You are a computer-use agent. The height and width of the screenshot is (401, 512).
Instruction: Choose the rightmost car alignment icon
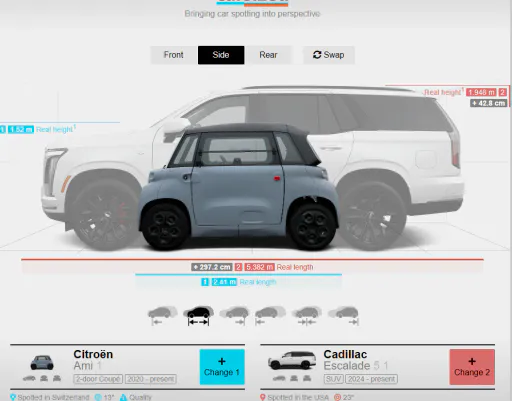(343, 315)
